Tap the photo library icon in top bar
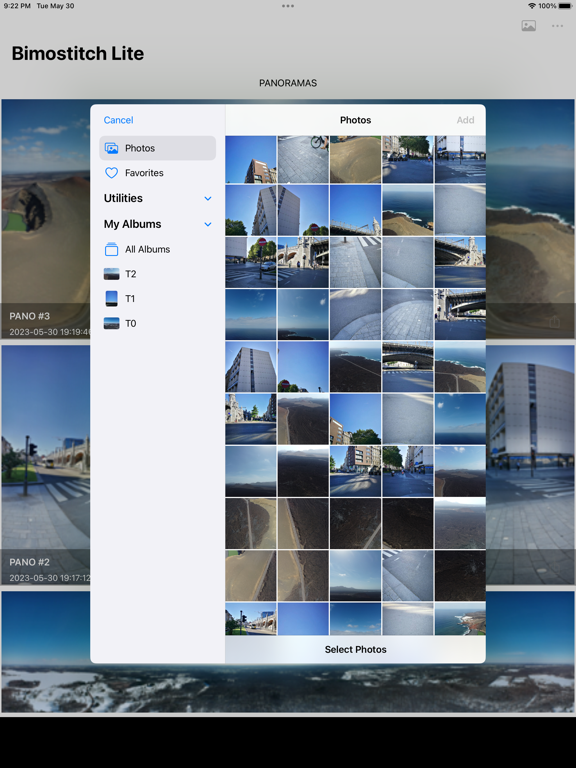 pos(528,26)
